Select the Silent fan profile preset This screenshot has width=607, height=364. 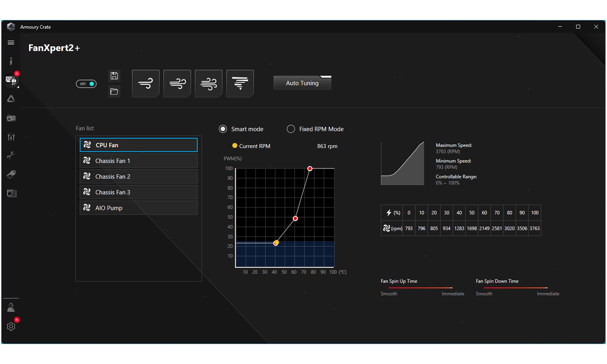point(146,83)
